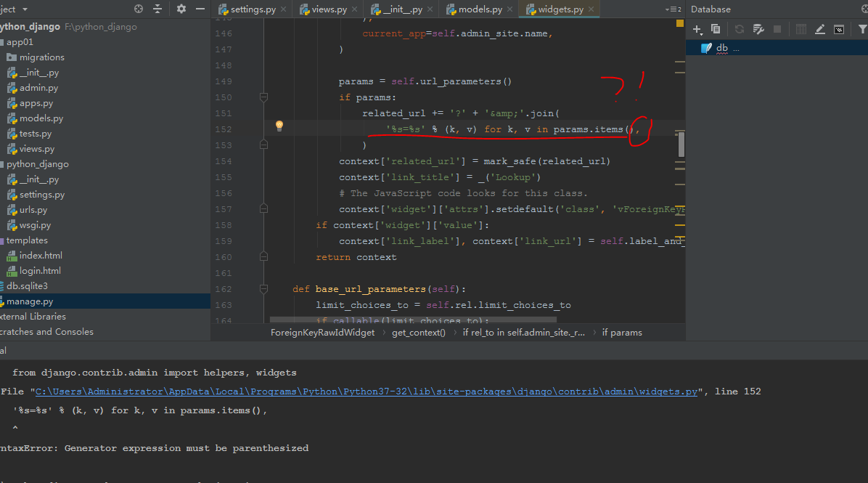Duplicate data source icon
Image resolution: width=868 pixels, height=483 pixels.
click(x=715, y=29)
